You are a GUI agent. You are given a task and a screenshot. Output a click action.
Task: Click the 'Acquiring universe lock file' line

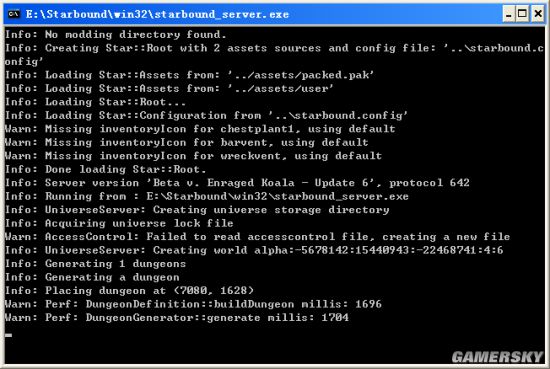(119, 223)
